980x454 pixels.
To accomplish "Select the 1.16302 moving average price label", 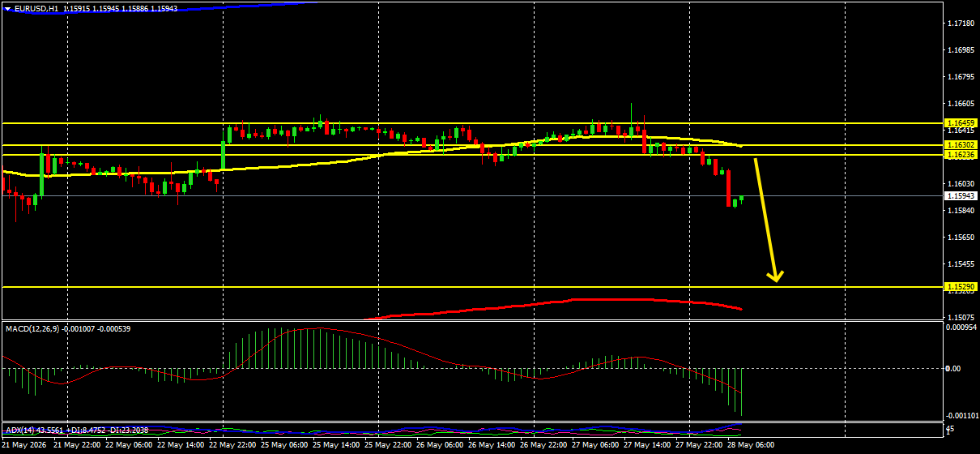I will pyautogui.click(x=961, y=144).
